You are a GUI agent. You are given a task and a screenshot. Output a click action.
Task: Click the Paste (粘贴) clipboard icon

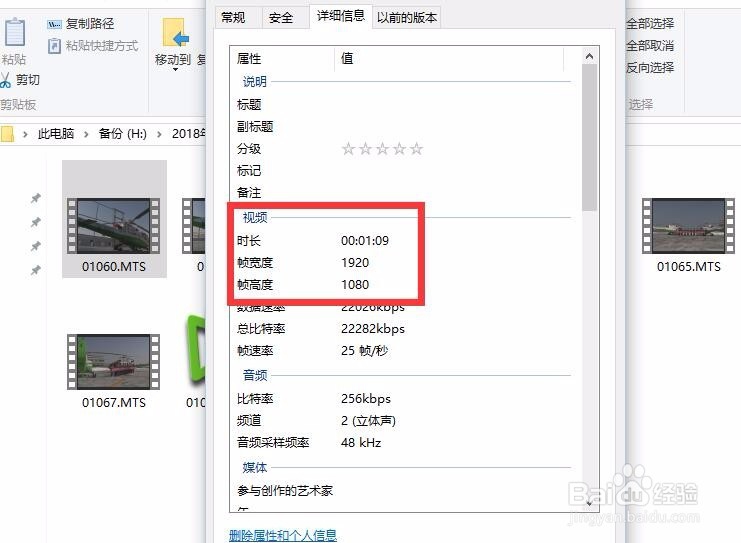tap(15, 32)
